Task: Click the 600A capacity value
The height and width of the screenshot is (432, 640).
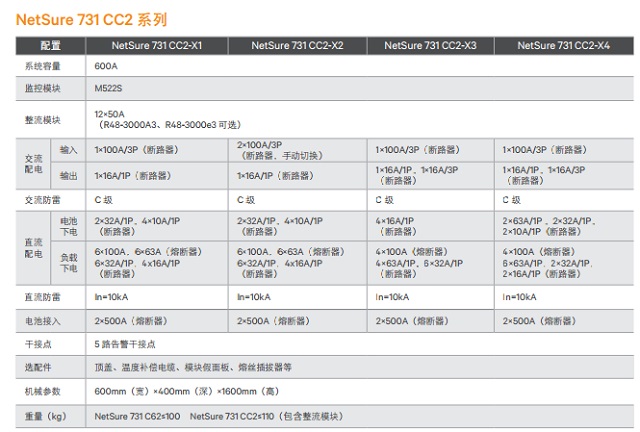Action: (x=106, y=66)
